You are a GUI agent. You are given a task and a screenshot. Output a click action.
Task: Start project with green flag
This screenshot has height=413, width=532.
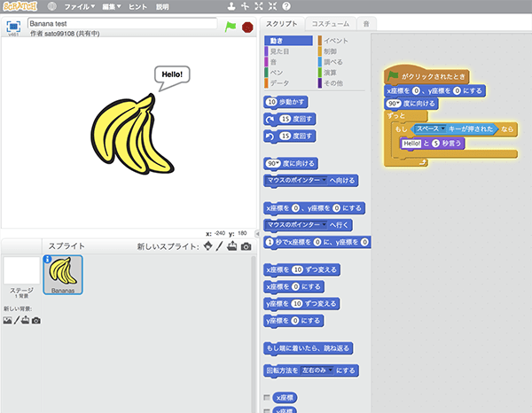(x=231, y=27)
